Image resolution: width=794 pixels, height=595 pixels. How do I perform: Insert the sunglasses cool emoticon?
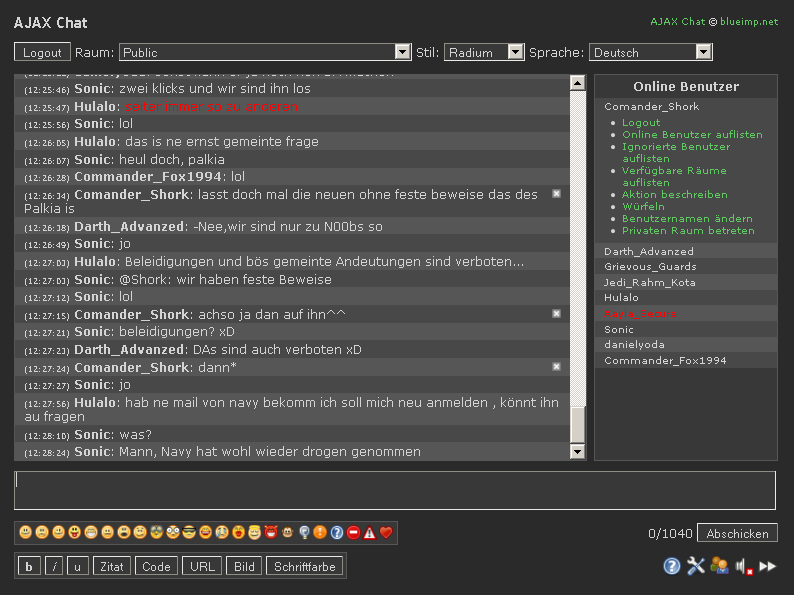tap(189, 532)
